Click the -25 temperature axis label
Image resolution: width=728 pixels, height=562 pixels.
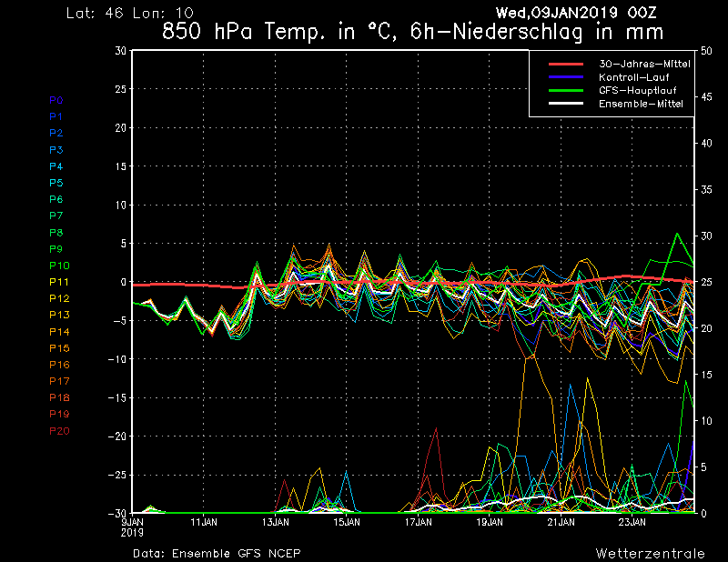tap(117, 476)
